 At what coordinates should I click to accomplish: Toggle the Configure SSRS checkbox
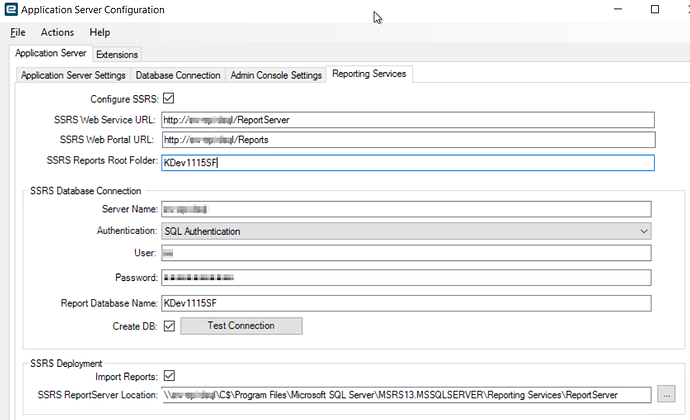pos(169,98)
